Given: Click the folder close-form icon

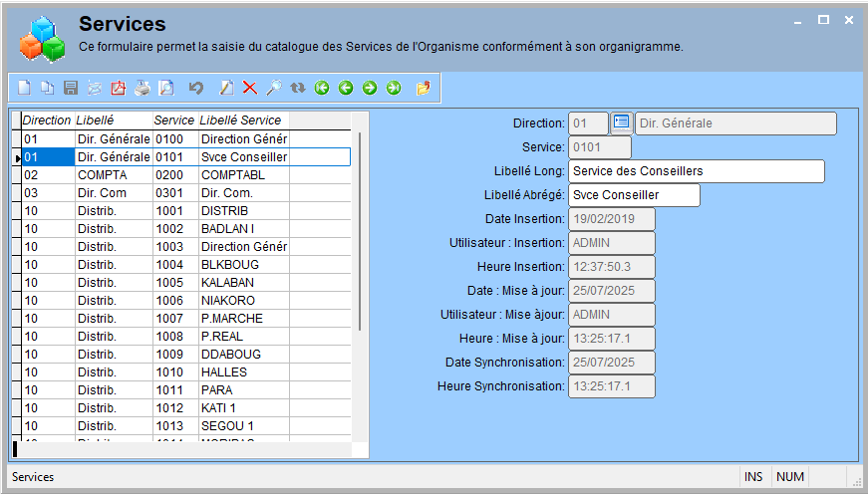Looking at the screenshot, I should point(424,88).
